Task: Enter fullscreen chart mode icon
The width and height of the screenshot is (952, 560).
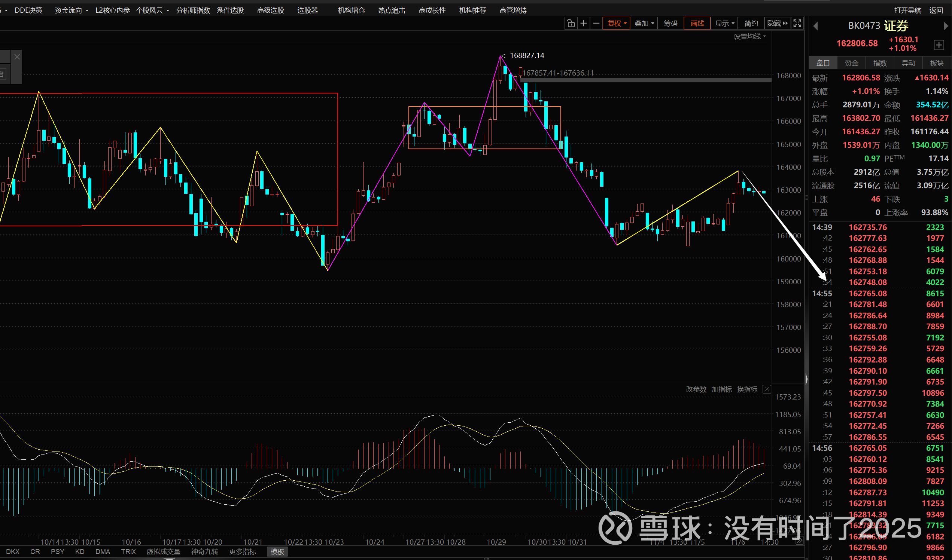Action: click(x=797, y=24)
